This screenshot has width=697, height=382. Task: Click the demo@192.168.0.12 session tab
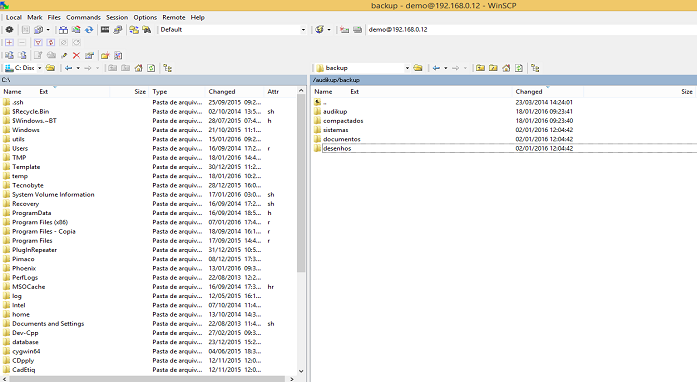(x=398, y=30)
